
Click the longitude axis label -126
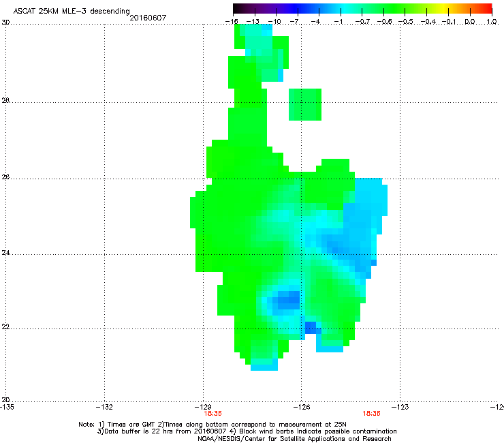pyautogui.click(x=302, y=407)
